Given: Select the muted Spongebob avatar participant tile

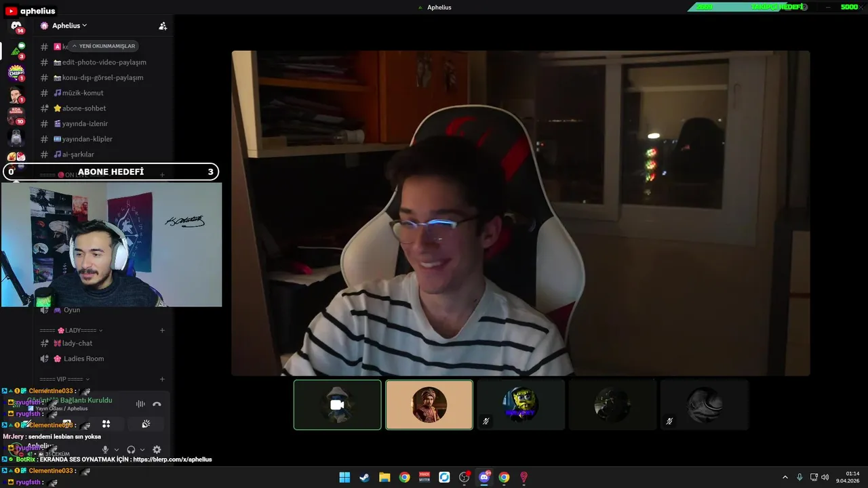Looking at the screenshot, I should [x=521, y=405].
